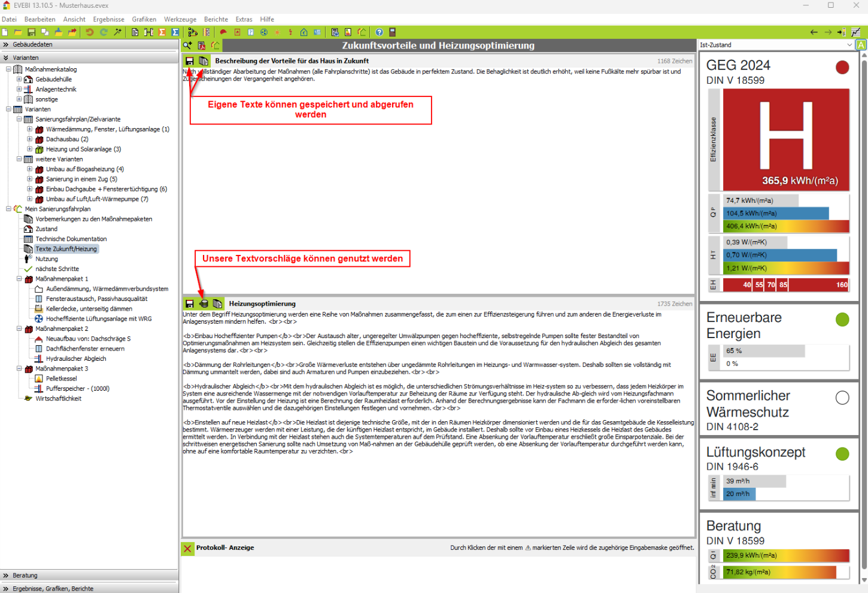Open text suggestions database icon for Heizungsoptimierung
Screen dimensions: 868x593
pyautogui.click(x=204, y=304)
